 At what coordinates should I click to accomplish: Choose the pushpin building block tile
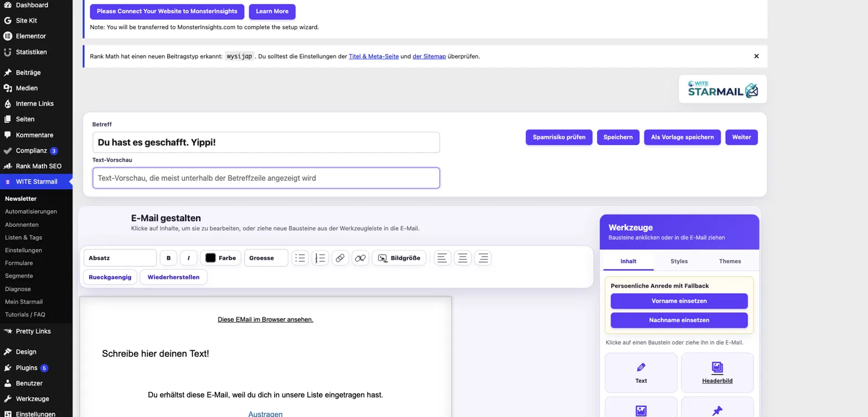(x=717, y=407)
